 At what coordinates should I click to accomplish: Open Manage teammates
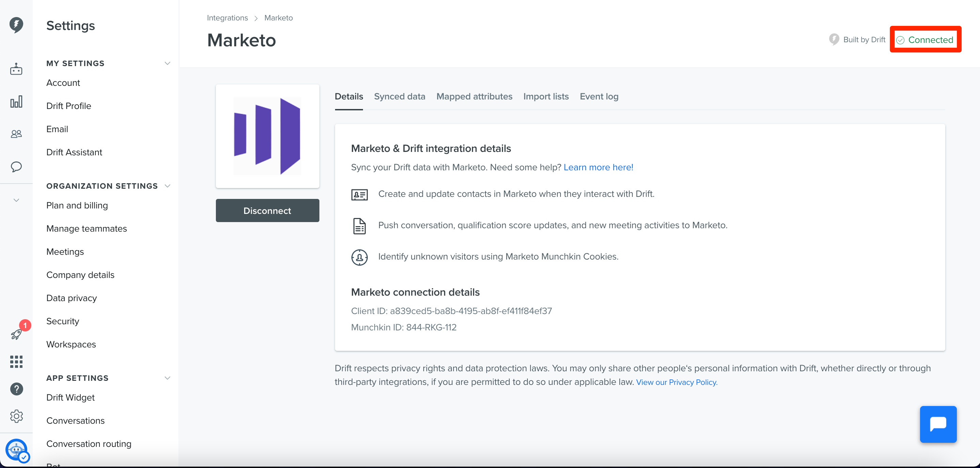click(x=87, y=229)
